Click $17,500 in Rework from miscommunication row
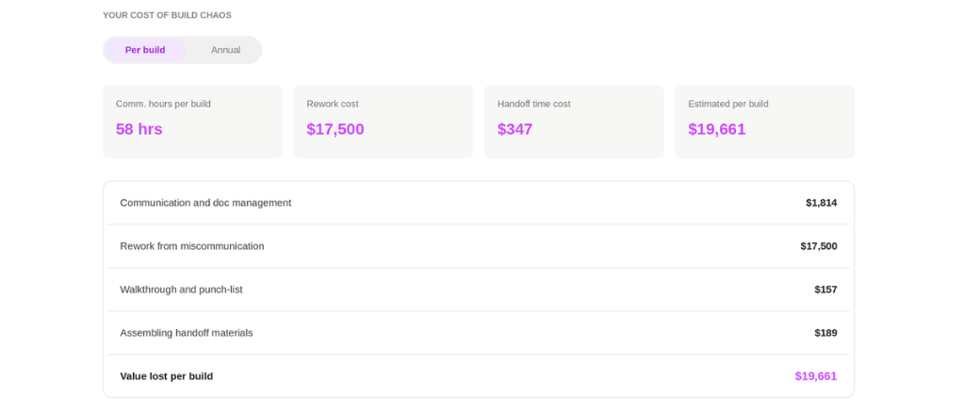Screen dimensions: 980x415 (819, 246)
